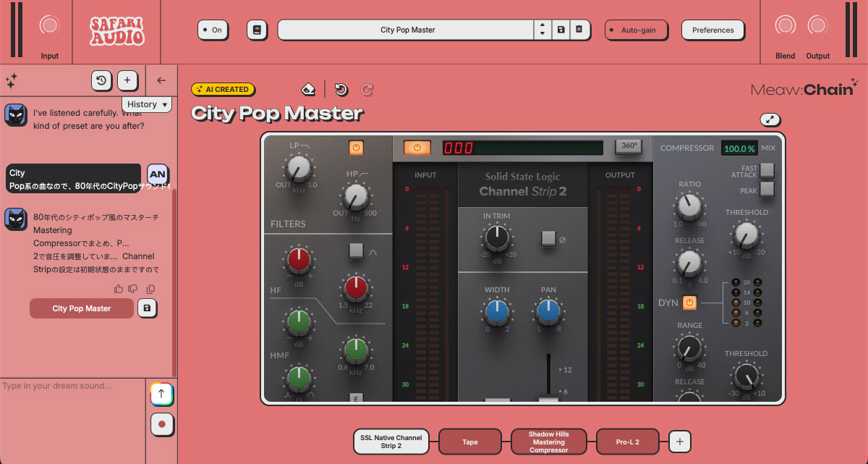Screen dimensions: 868x464
Task: Toggle the DYN power button
Action: coord(689,302)
